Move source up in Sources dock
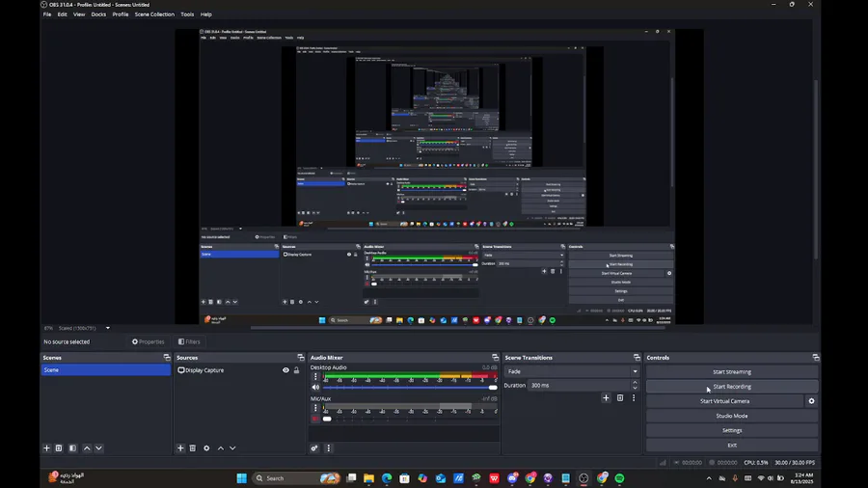 click(x=221, y=448)
